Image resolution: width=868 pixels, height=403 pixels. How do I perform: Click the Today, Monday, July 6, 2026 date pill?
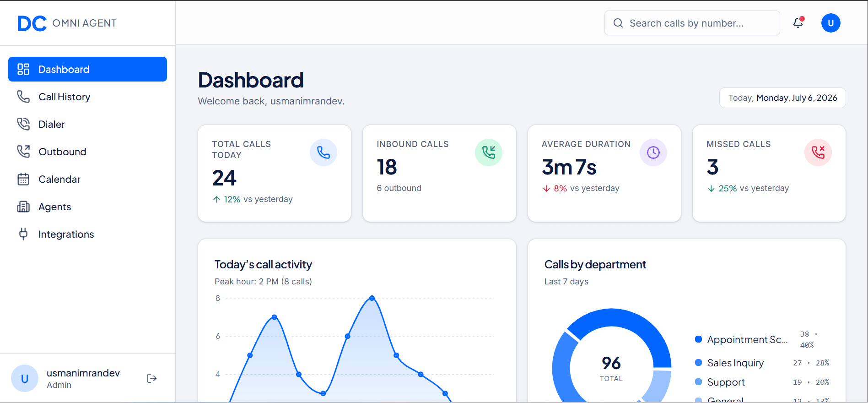(782, 98)
